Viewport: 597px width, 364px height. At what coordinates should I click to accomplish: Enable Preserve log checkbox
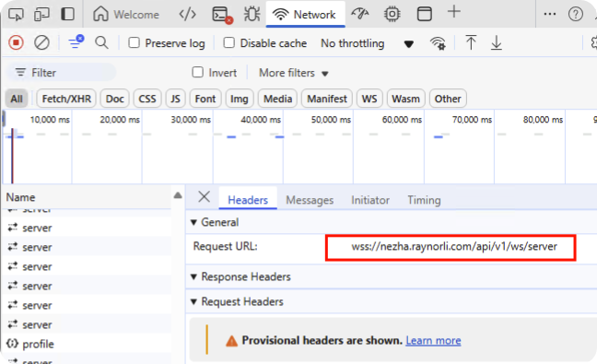(x=134, y=42)
